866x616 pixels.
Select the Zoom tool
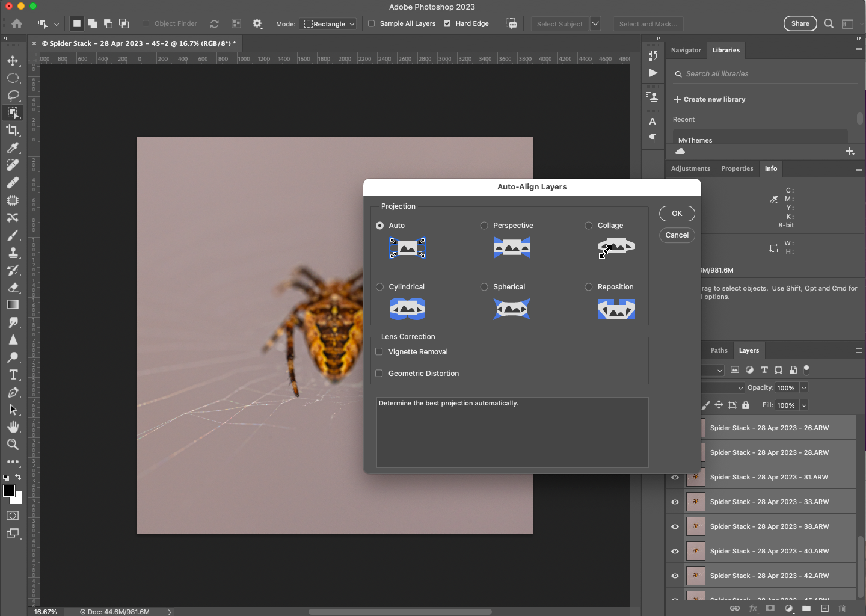[13, 445]
